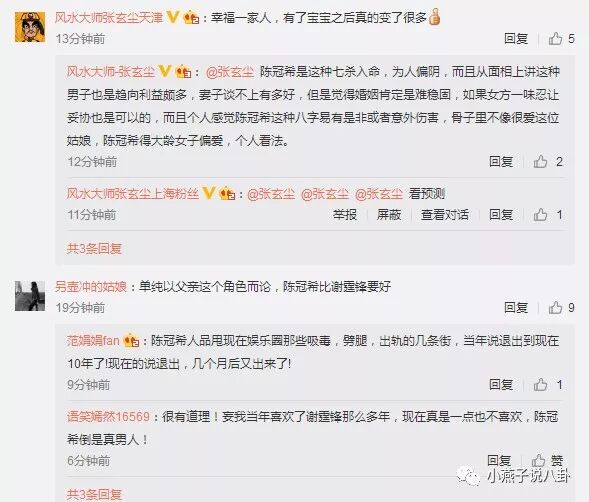
Task: Open 风水大师张玄尘天津 avatar profile
Action: pyautogui.click(x=30, y=27)
